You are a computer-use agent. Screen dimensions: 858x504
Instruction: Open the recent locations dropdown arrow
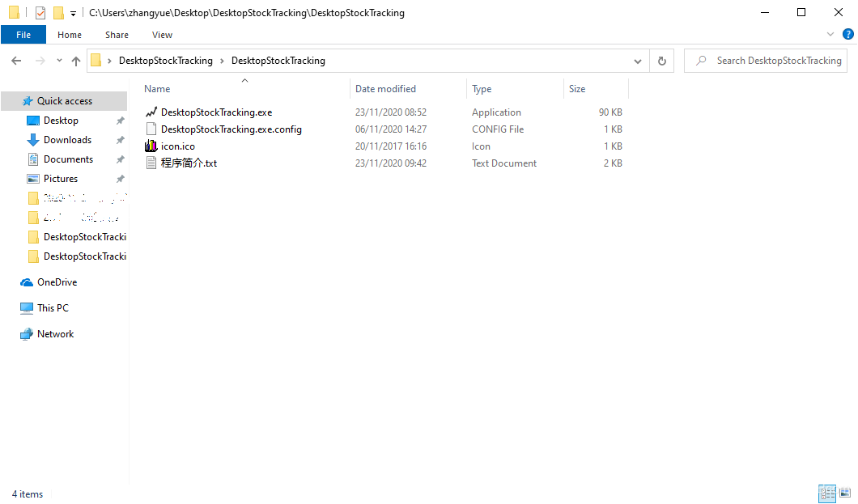pos(59,61)
